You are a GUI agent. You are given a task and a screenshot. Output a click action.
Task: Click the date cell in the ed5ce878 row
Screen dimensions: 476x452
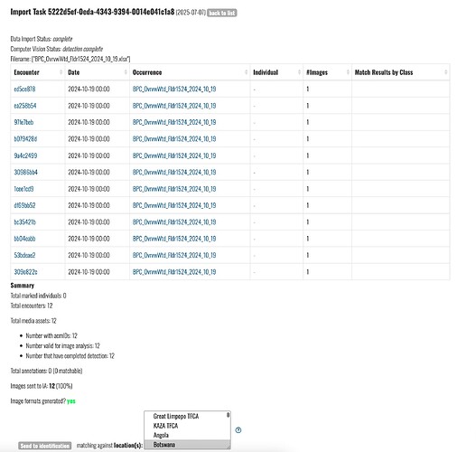point(89,89)
